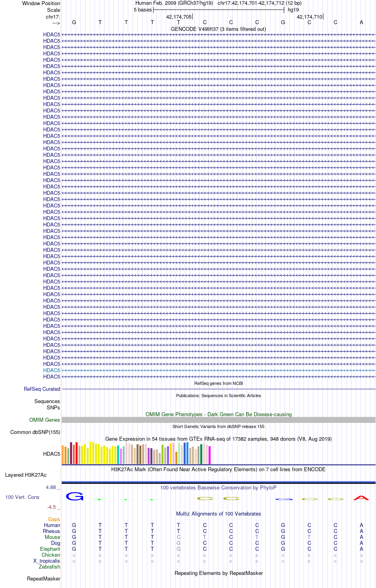Click the Elephant species label
This screenshot has height=588, width=376.
[50, 549]
